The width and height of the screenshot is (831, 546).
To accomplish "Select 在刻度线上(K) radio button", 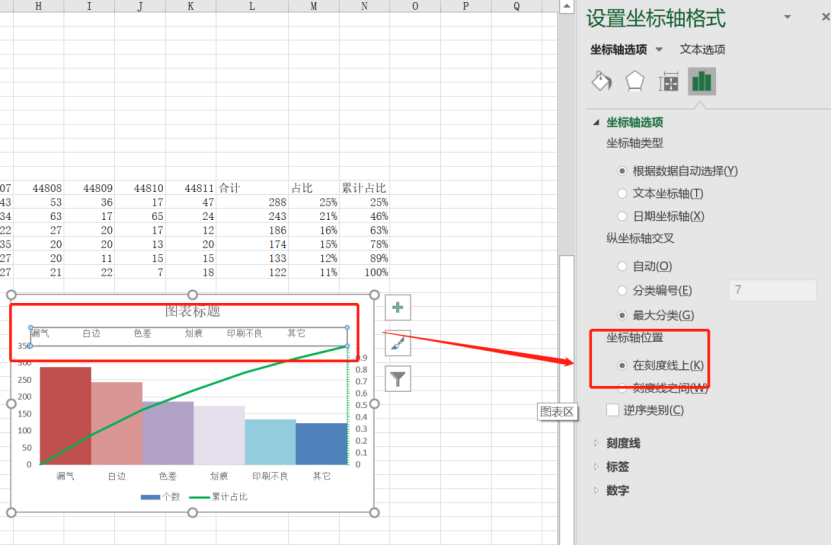I will (x=622, y=365).
